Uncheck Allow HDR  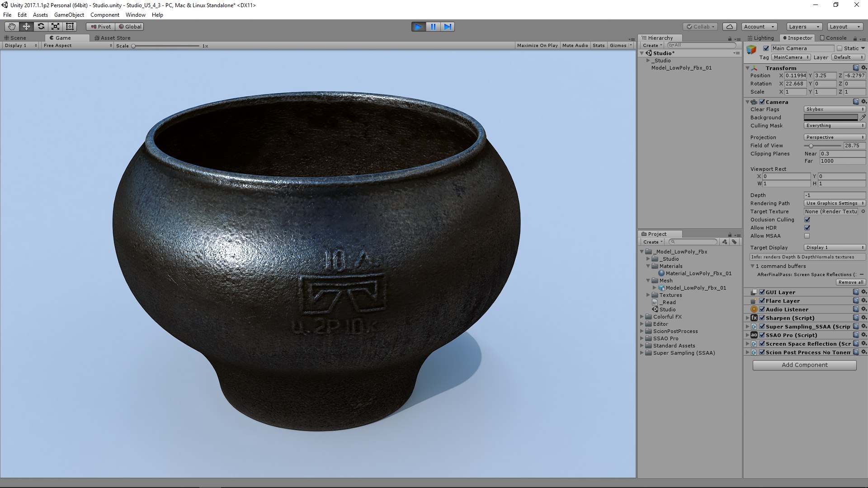(x=807, y=228)
